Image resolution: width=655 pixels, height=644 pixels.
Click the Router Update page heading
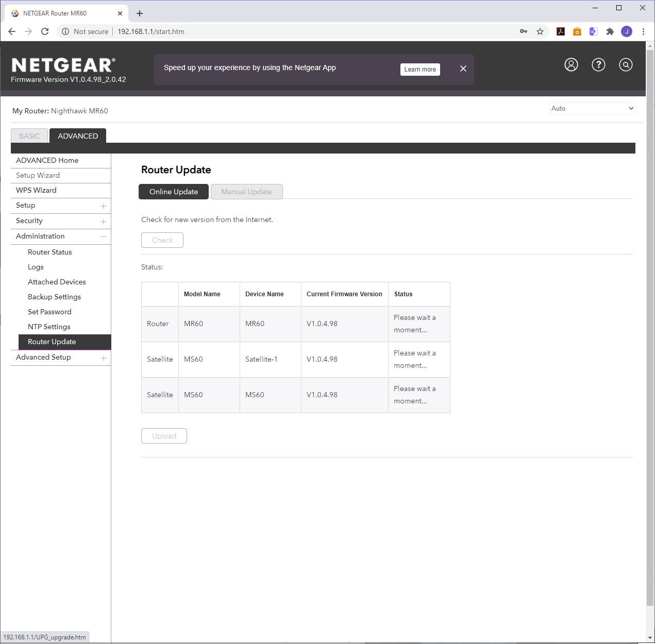[x=176, y=170]
